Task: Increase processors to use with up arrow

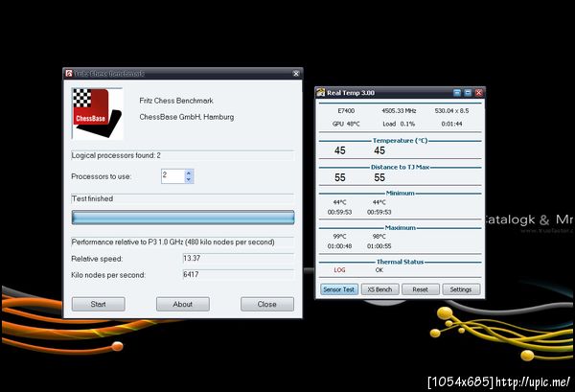Action: 189,173
